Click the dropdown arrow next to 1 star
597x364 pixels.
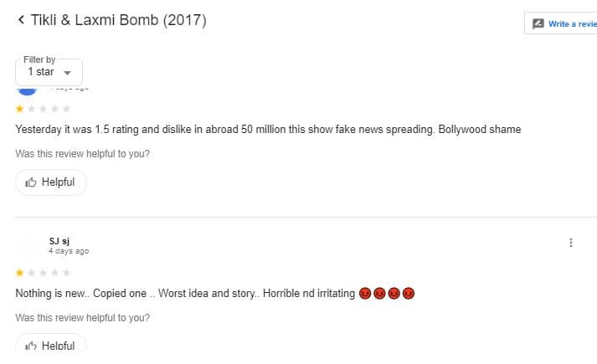tap(67, 73)
